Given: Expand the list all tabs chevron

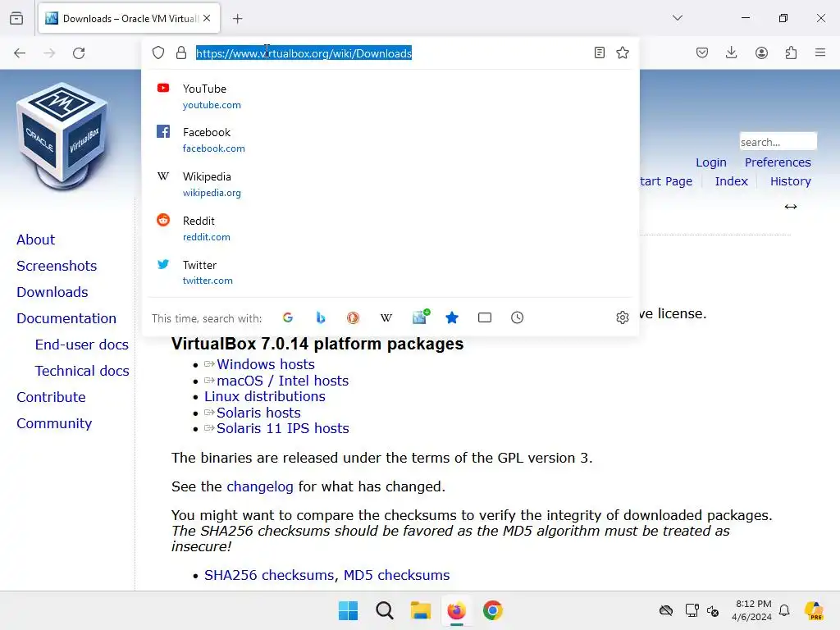Looking at the screenshot, I should (x=678, y=18).
